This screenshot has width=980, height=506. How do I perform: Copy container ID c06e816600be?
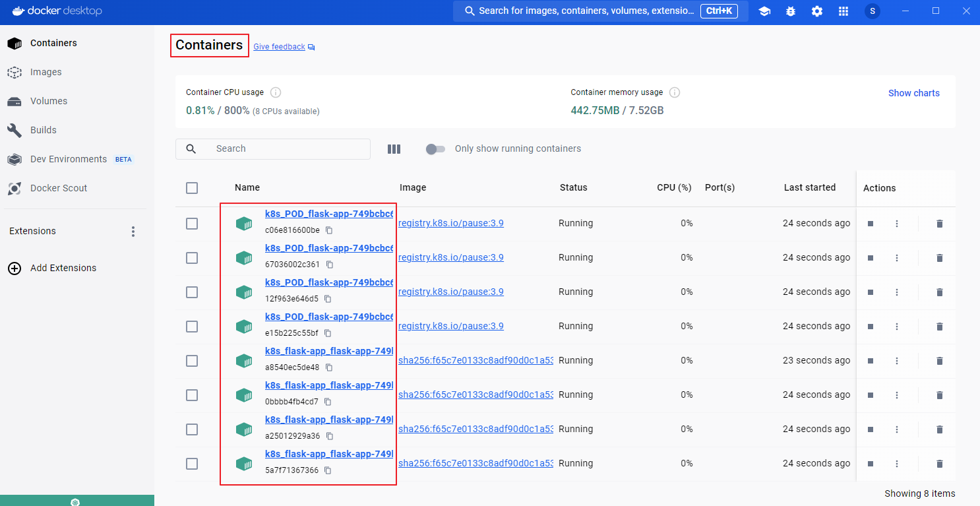coord(329,230)
